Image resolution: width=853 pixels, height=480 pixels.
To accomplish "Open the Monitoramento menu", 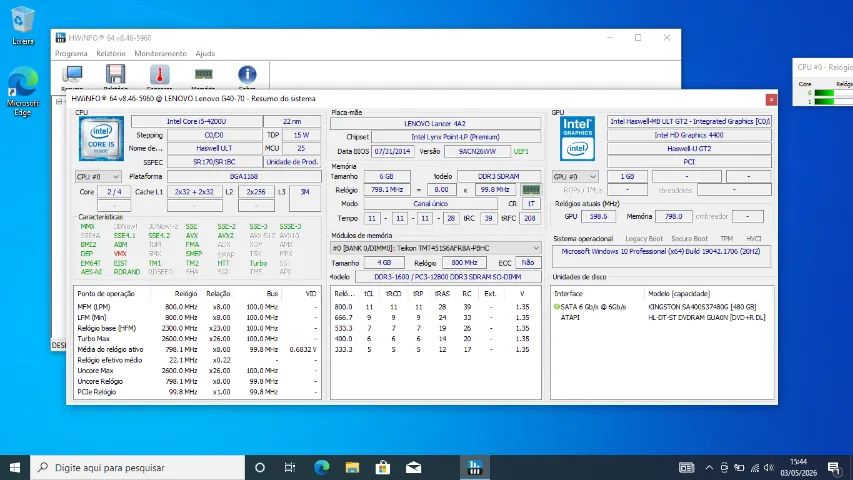I will point(160,53).
